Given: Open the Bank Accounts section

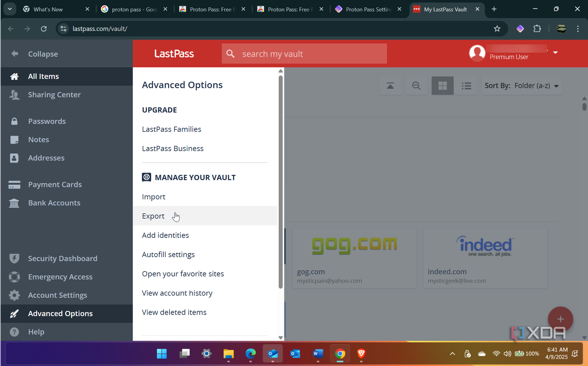Looking at the screenshot, I should pos(54,203).
